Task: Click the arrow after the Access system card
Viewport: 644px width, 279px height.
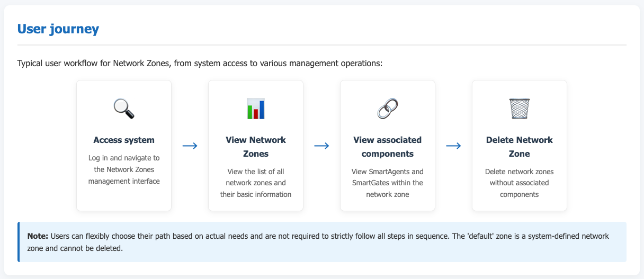Action: pos(190,146)
